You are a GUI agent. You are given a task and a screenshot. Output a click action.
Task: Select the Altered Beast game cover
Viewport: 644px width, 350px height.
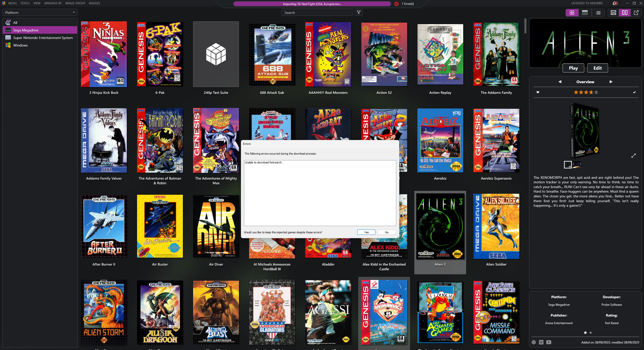point(216,312)
